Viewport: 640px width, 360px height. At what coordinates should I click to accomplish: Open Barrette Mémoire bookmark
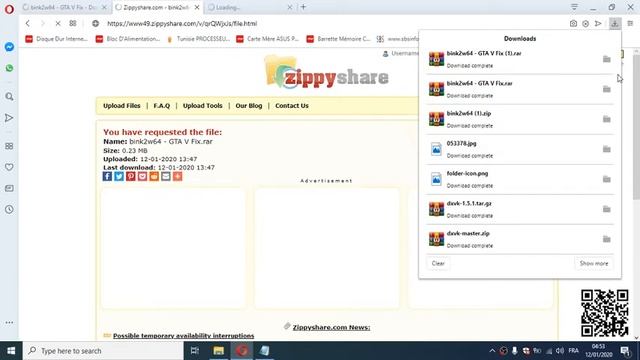339,39
